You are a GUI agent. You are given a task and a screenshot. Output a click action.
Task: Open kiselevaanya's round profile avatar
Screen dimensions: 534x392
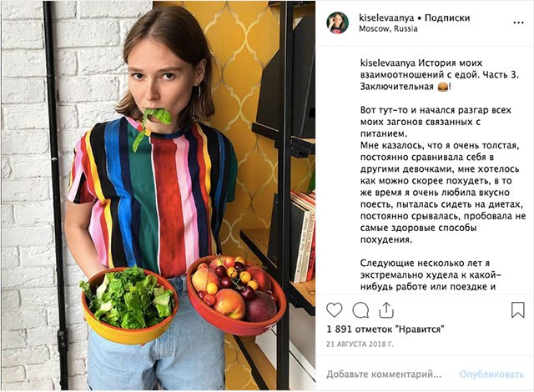[337, 23]
